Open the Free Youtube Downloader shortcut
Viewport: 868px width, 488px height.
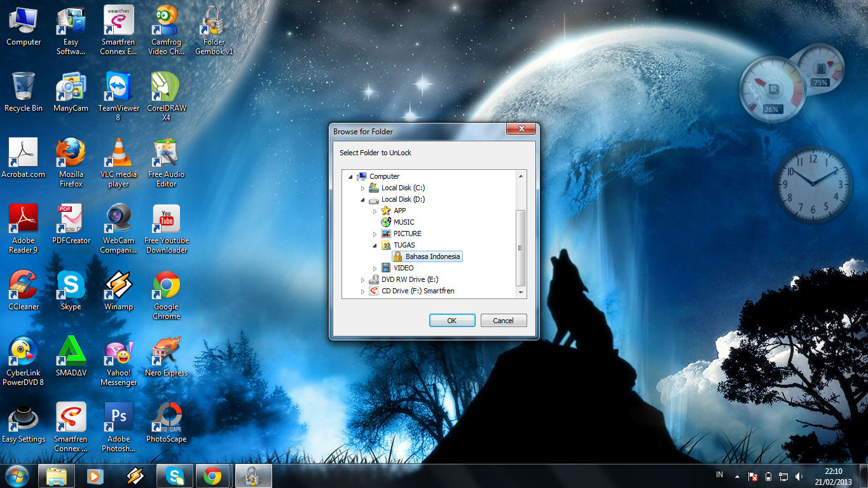tap(167, 229)
